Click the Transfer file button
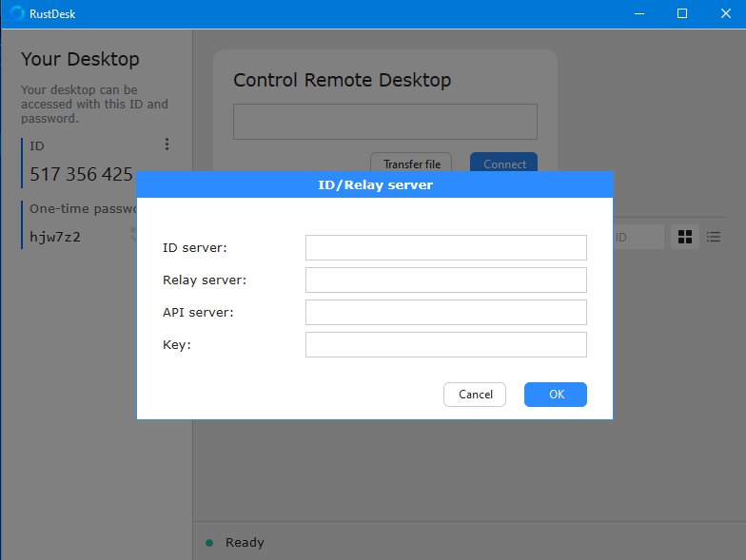Viewport: 746px width, 560px height. pos(411,162)
